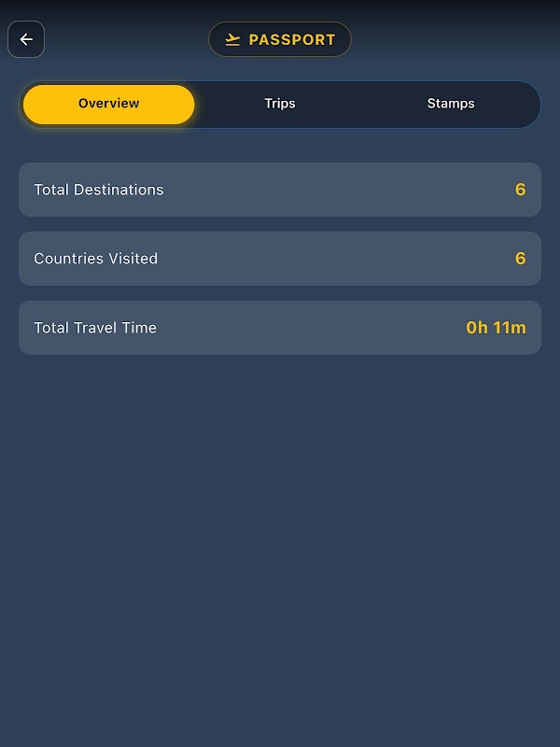
Task: Select the Overview tab
Action: point(109,104)
